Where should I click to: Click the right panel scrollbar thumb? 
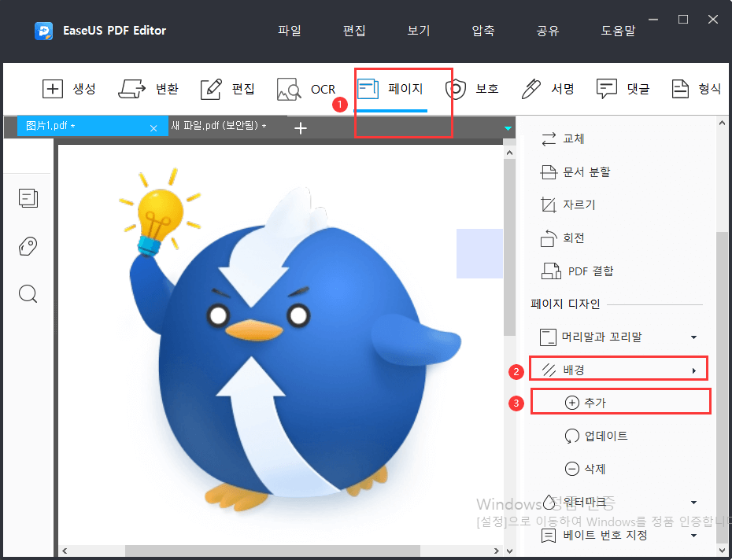pos(723,389)
